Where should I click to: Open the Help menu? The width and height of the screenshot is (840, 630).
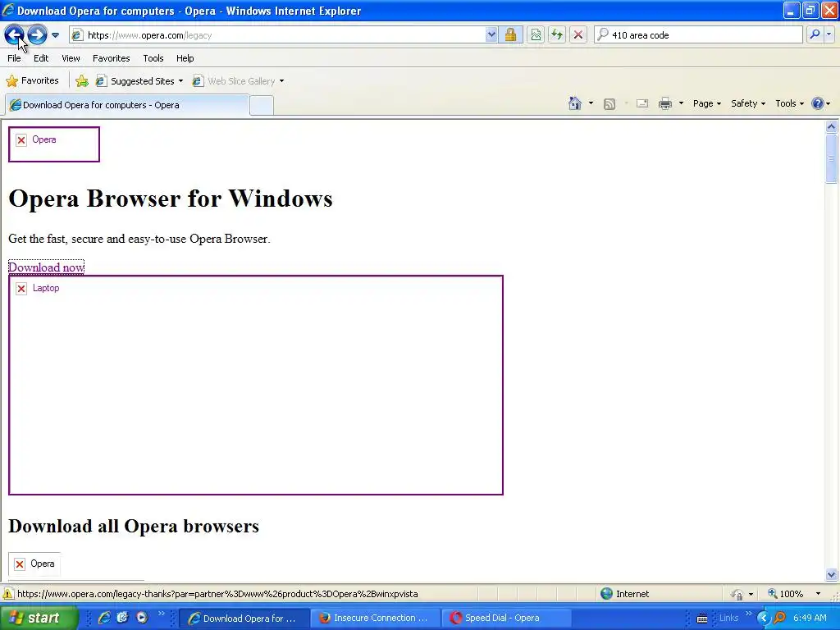coord(185,58)
